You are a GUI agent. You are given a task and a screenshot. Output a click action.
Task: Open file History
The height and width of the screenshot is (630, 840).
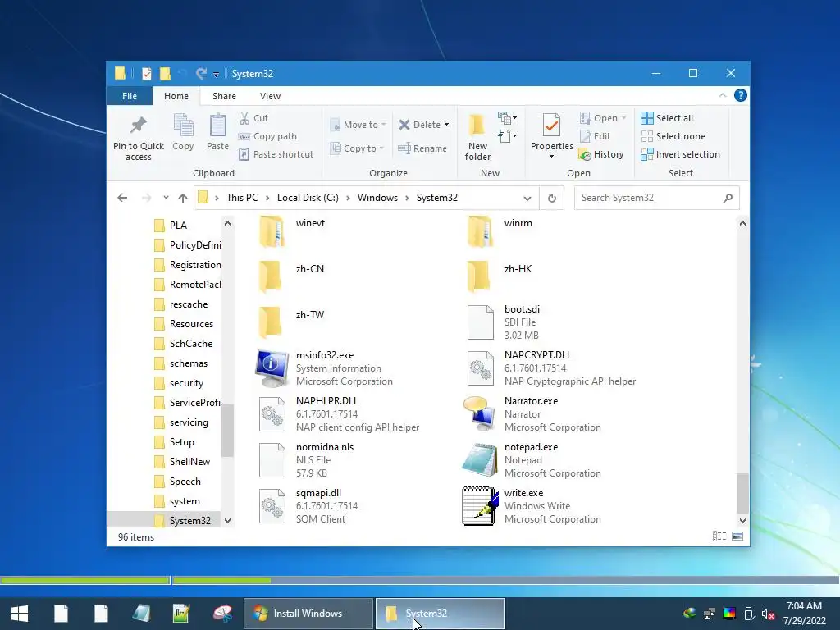pos(601,154)
